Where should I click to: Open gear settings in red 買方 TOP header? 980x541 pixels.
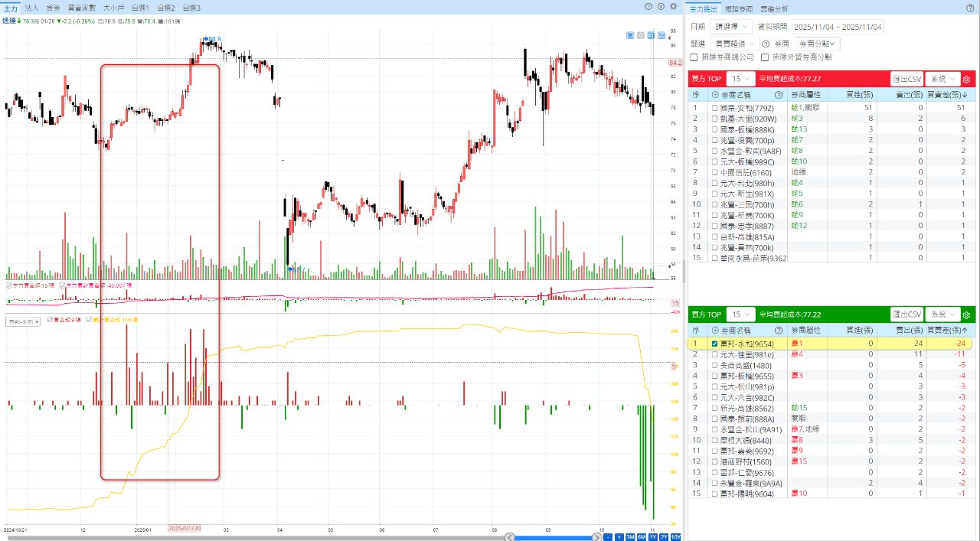966,79
